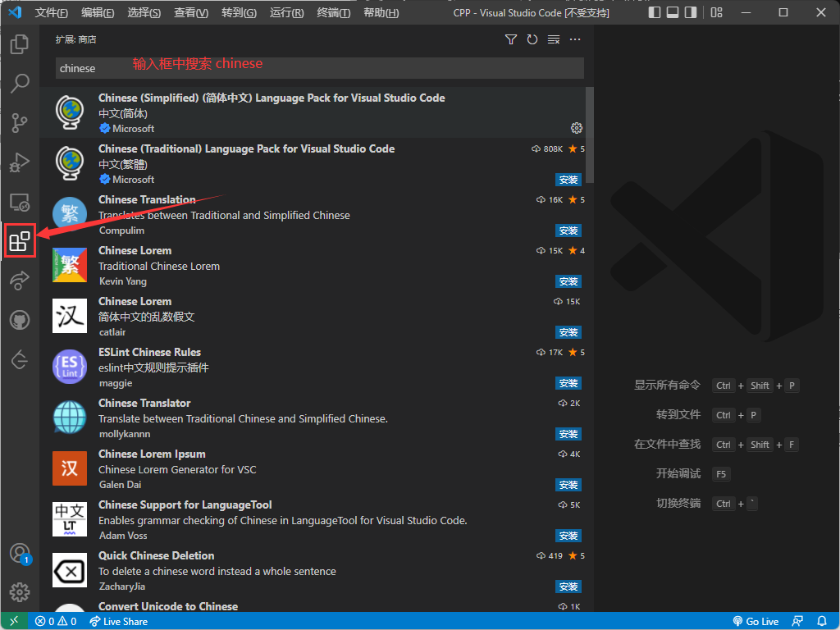
Task: Click the Quick Chinese Deletion backspace thumbnail
Action: coord(70,571)
